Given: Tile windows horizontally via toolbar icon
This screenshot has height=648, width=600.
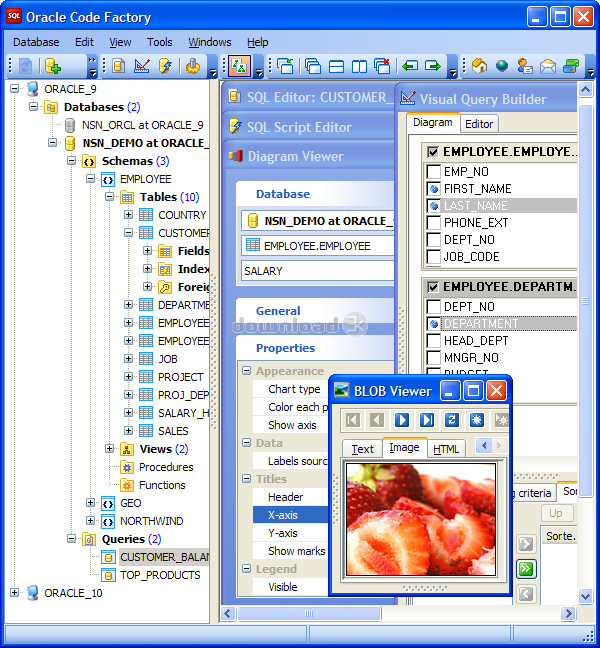Looking at the screenshot, I should point(336,66).
